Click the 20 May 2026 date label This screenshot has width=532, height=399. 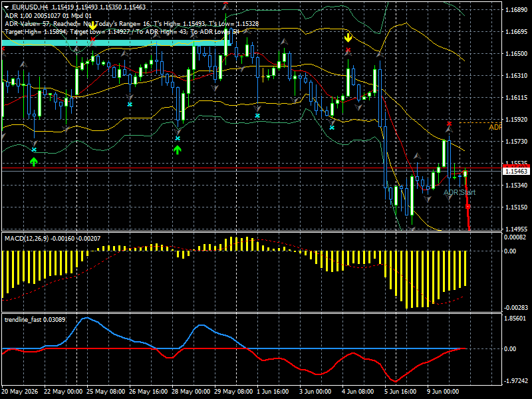[20, 392]
